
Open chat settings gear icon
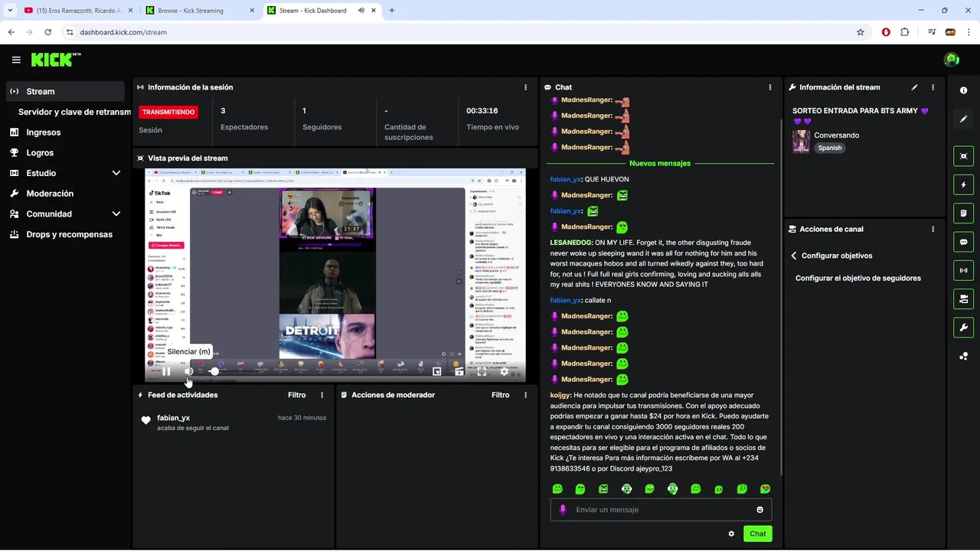point(731,533)
